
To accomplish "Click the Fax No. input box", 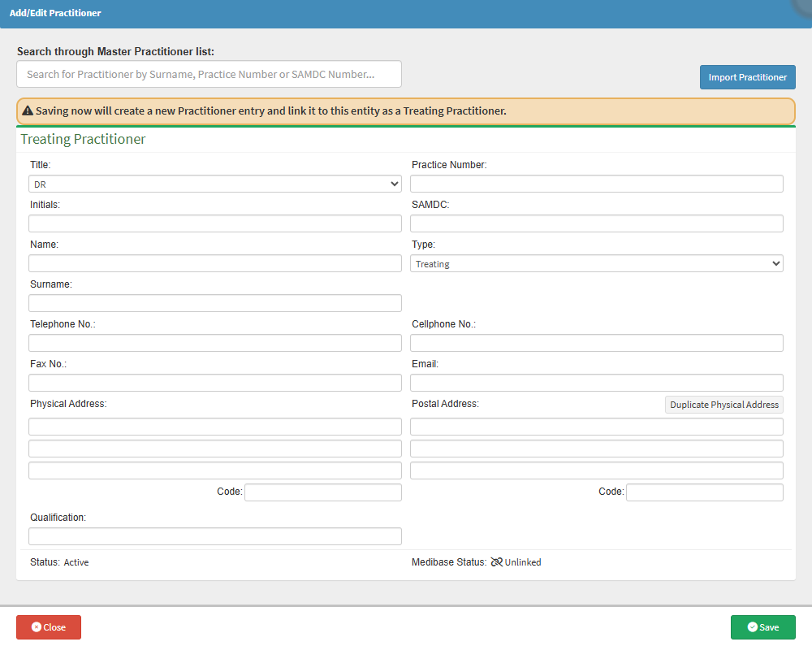I will coord(215,384).
